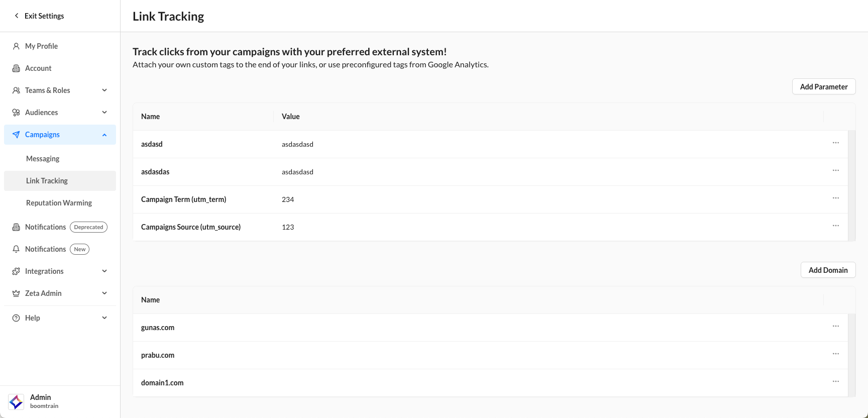Click the Add Domain button

click(828, 270)
